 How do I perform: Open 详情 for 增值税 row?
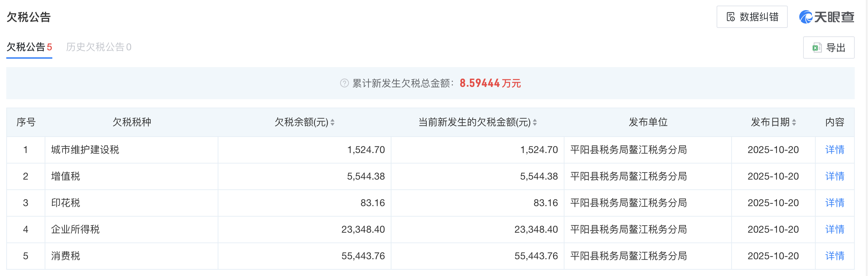(x=835, y=176)
